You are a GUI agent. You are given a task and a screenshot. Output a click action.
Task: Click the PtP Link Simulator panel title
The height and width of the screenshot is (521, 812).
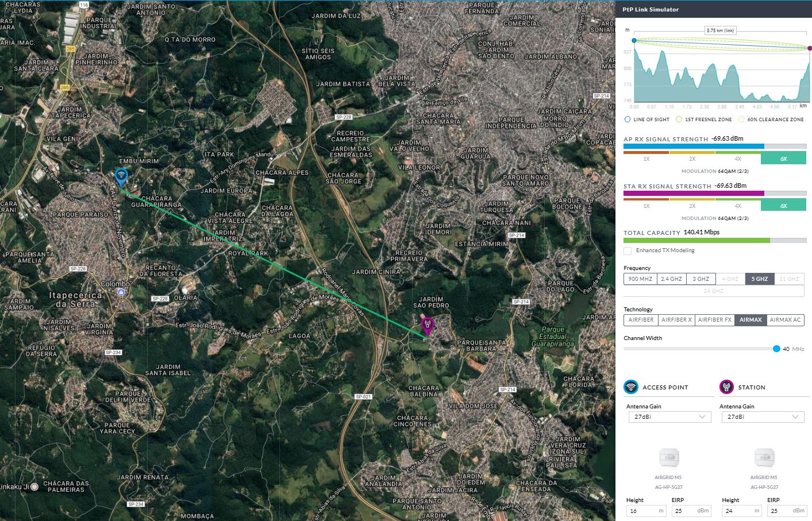click(651, 10)
